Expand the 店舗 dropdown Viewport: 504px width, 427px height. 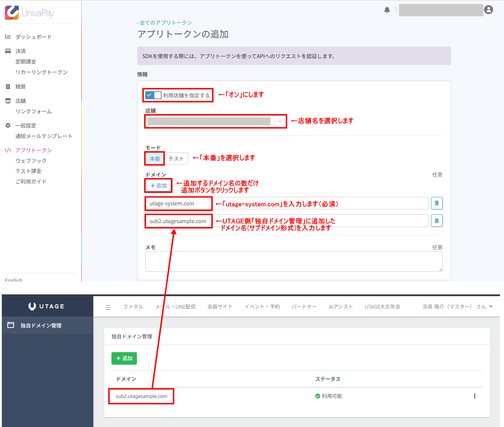tap(280, 121)
